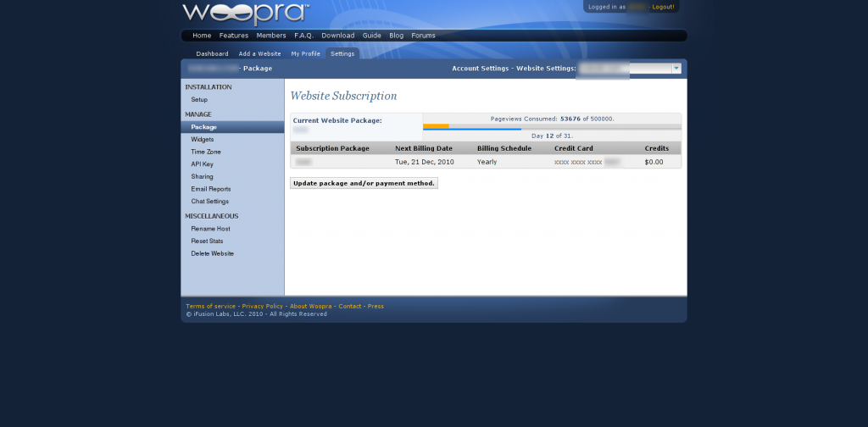Click the website settings selector field
The height and width of the screenshot is (427, 868).
pos(629,69)
